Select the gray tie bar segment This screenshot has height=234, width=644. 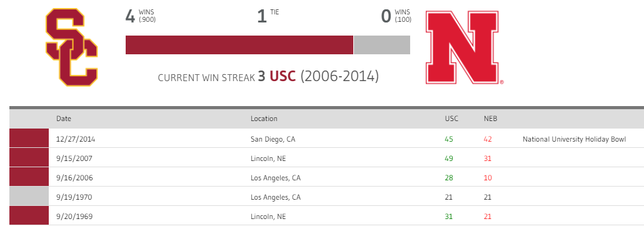pos(382,45)
